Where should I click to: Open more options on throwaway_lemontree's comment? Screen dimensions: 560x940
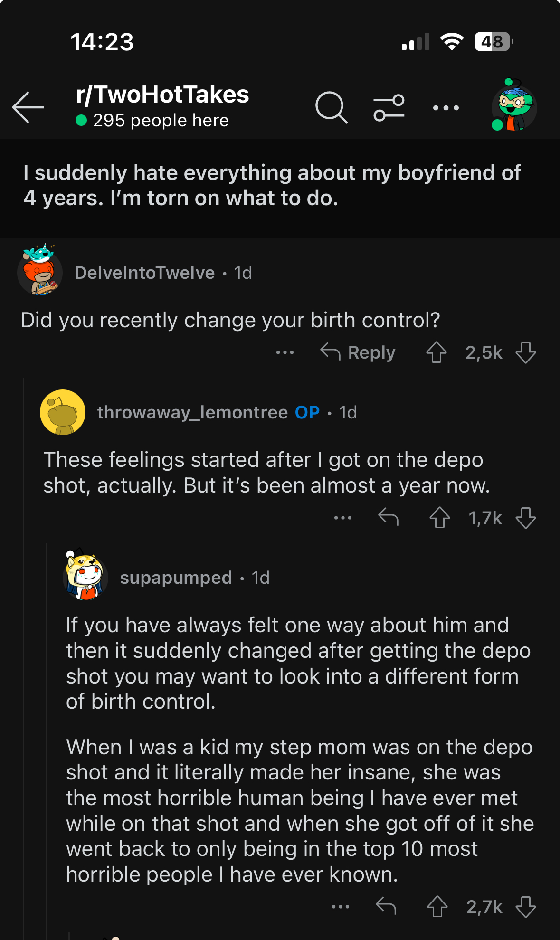tap(342, 517)
